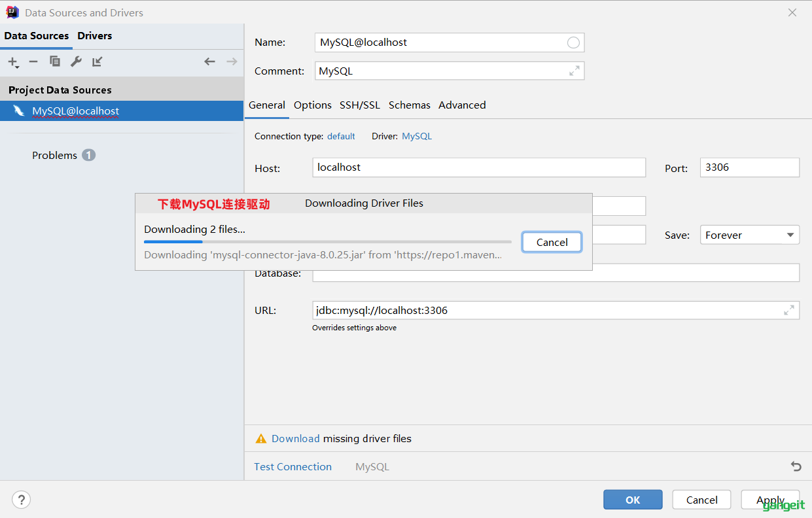Viewport: 812px width, 518px height.
Task: Click the 'Downloading 2 files...' text
Action: point(195,229)
